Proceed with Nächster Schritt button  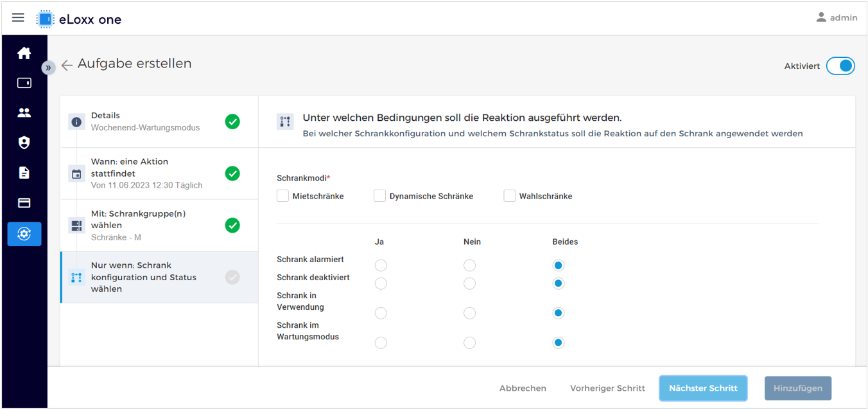(703, 388)
